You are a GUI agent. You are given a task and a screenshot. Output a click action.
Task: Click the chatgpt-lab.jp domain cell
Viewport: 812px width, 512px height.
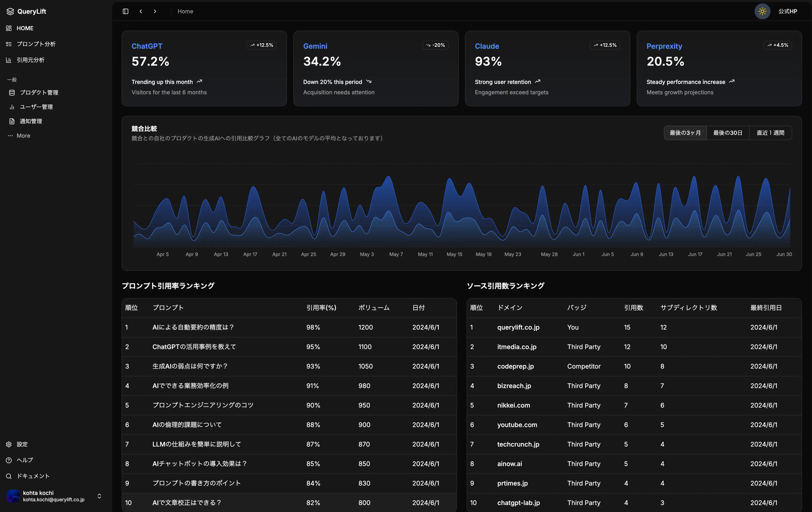point(518,503)
